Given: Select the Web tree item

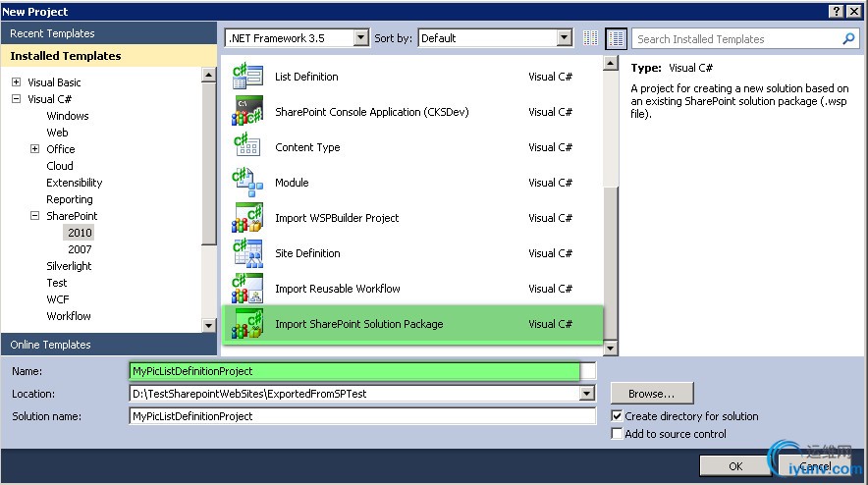Looking at the screenshot, I should 57,133.
